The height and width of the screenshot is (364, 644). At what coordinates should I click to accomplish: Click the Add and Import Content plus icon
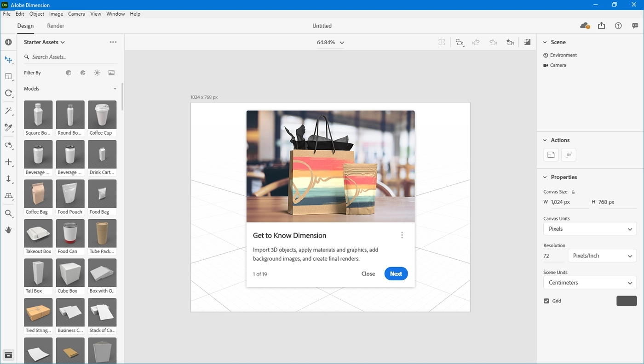(x=8, y=42)
